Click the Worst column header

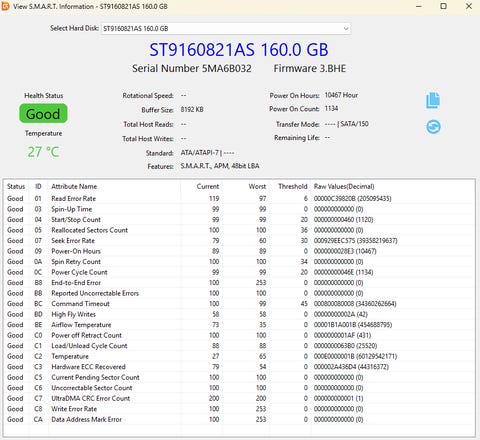pyautogui.click(x=257, y=187)
